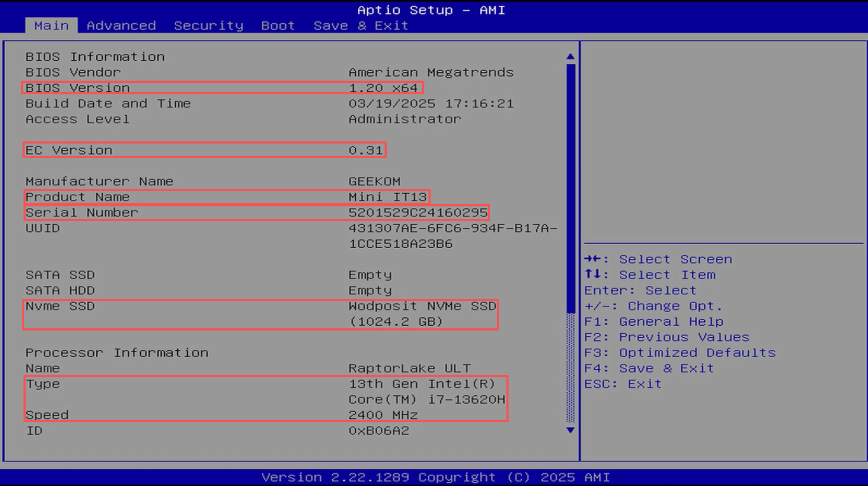
Task: Click the scrollbar down arrow
Action: tap(570, 430)
